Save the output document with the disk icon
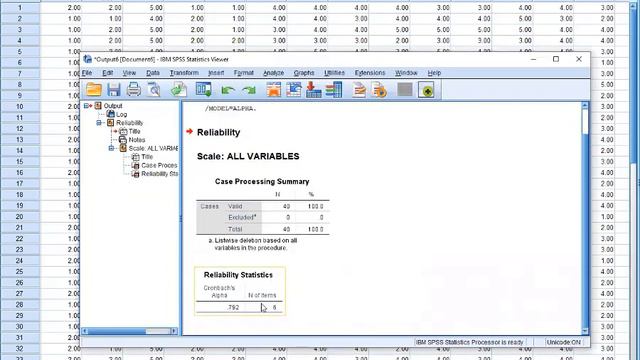 [x=114, y=89]
